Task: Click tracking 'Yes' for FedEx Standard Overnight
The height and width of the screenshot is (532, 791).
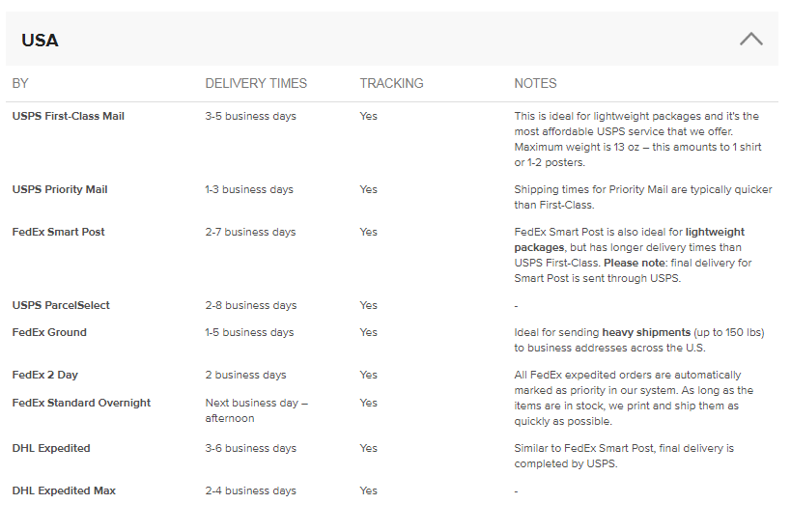Action: (x=368, y=403)
